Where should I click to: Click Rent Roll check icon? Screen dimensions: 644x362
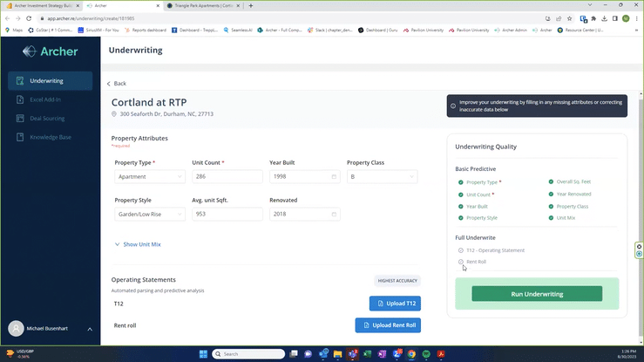tap(461, 262)
